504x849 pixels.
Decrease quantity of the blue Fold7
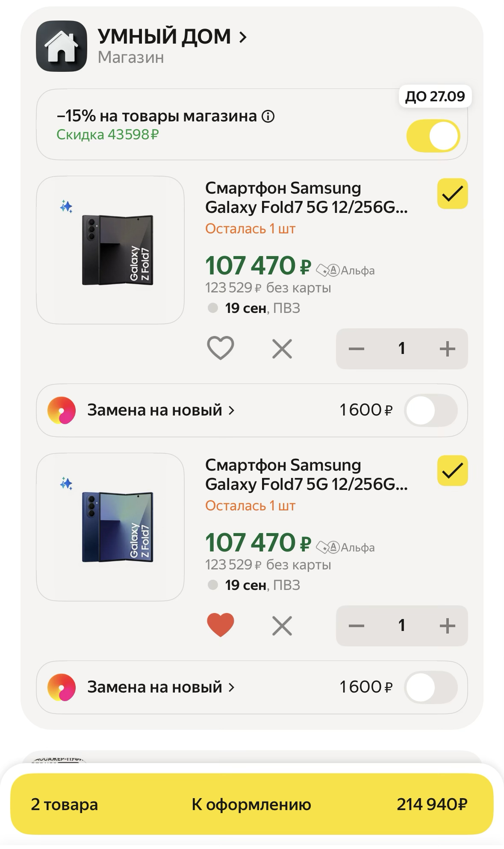[x=356, y=626]
